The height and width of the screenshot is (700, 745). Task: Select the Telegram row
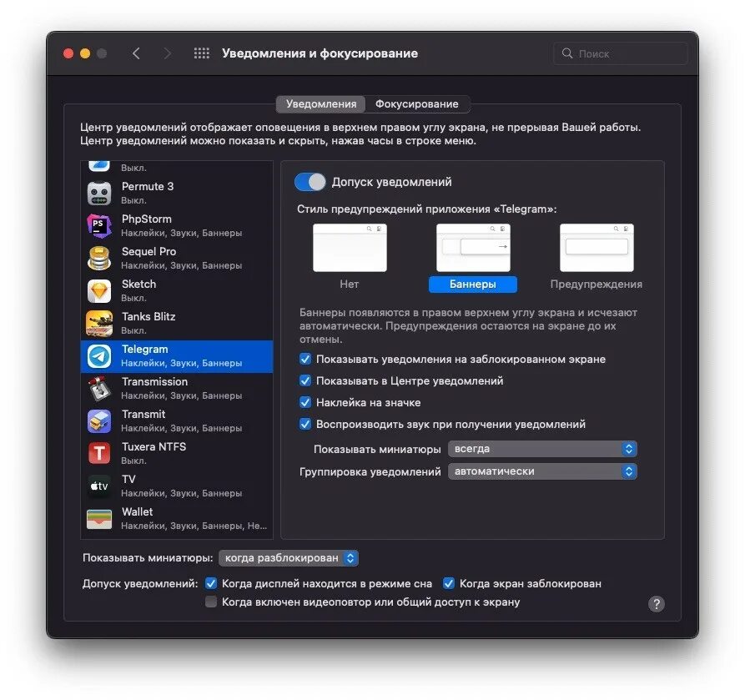pyautogui.click(x=177, y=356)
